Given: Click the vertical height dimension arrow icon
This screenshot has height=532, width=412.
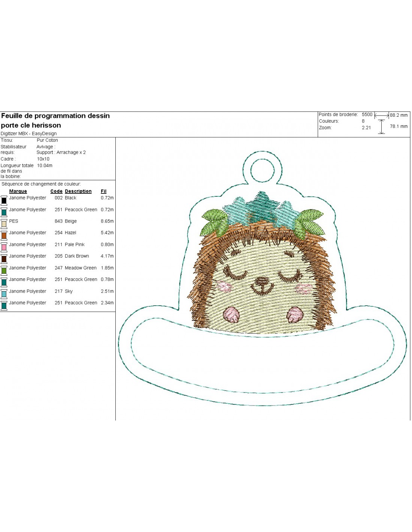Looking at the screenshot, I should point(382,127).
